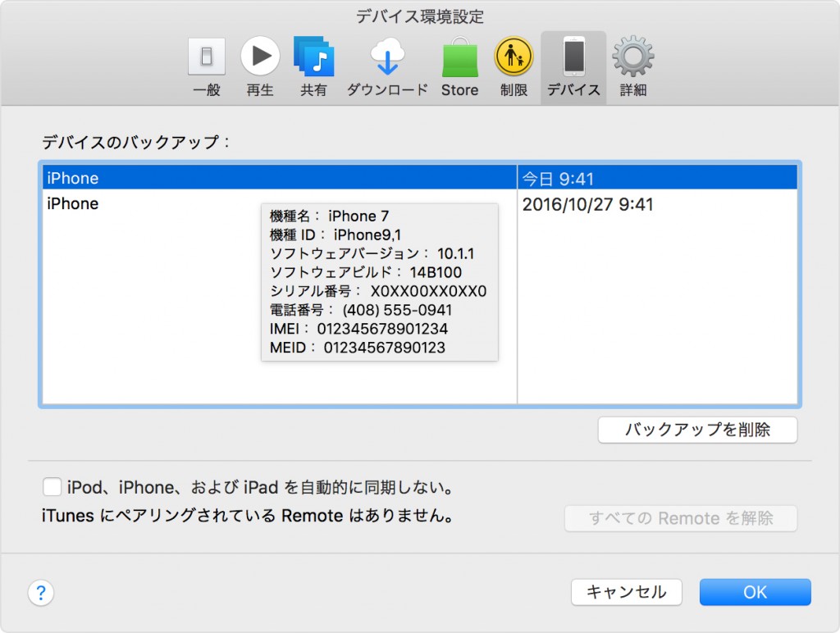Open the デバイス (Devices) preferences pane
Viewport: 840px width, 633px height.
coord(573,67)
